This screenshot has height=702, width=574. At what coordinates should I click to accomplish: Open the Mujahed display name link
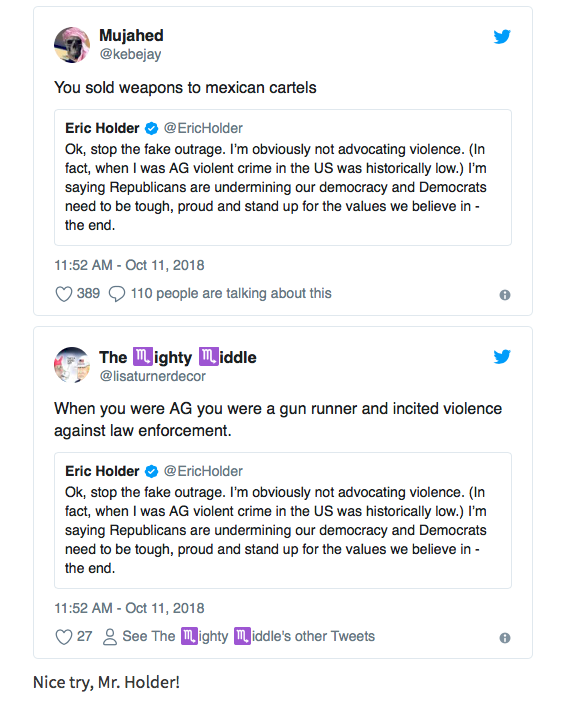pos(131,35)
